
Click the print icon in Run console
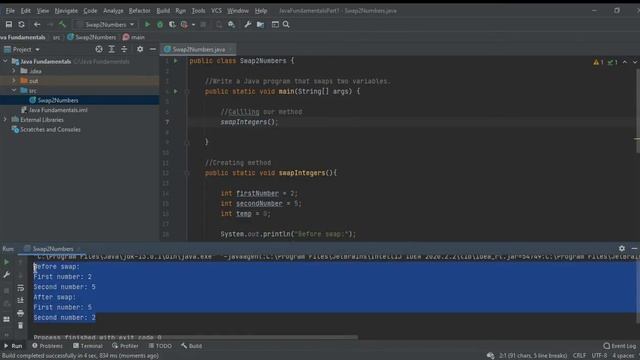[x=20, y=313]
